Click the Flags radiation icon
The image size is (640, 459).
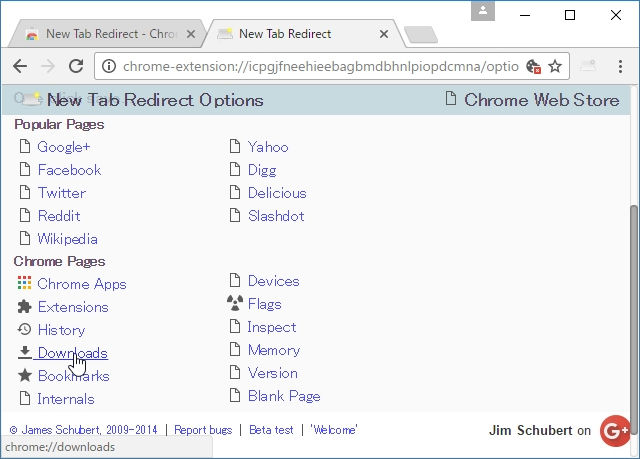pyautogui.click(x=235, y=303)
